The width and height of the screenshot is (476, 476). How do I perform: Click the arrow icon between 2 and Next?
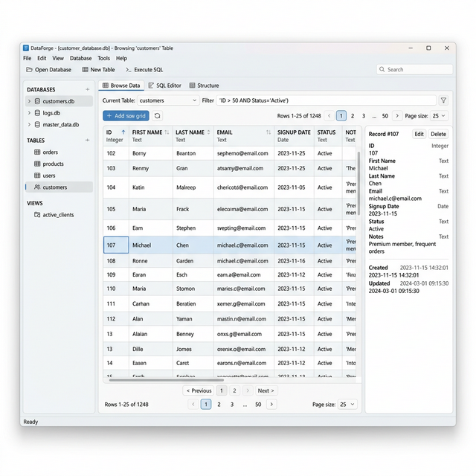pos(248,390)
